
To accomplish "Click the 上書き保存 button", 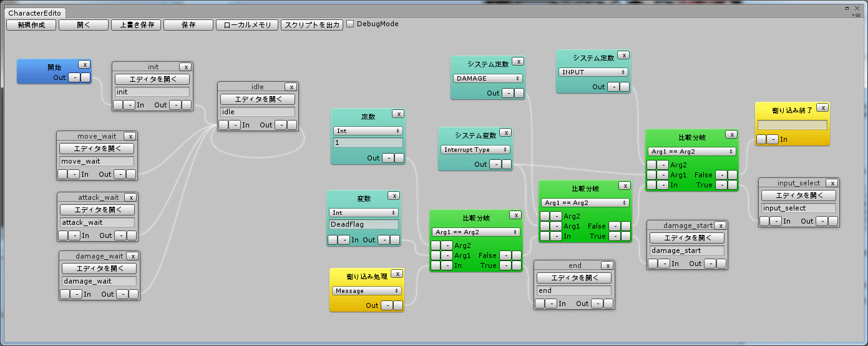I will (136, 25).
